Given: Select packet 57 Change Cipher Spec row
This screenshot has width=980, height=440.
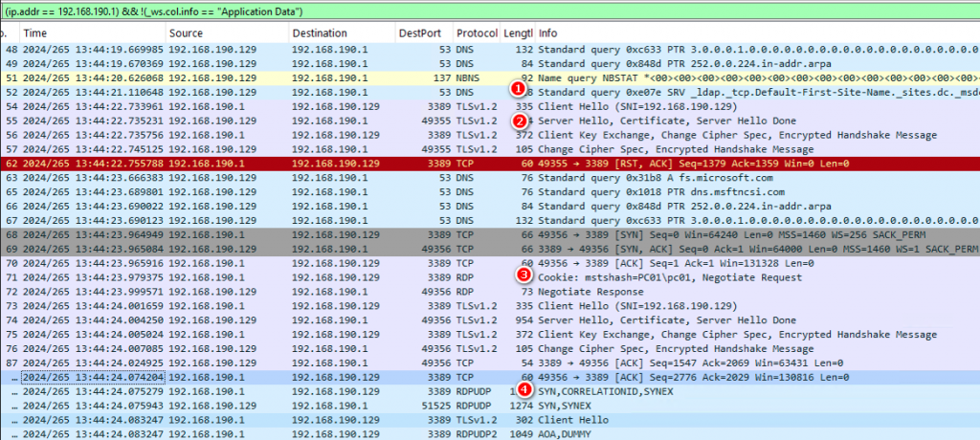Looking at the screenshot, I should (x=490, y=149).
